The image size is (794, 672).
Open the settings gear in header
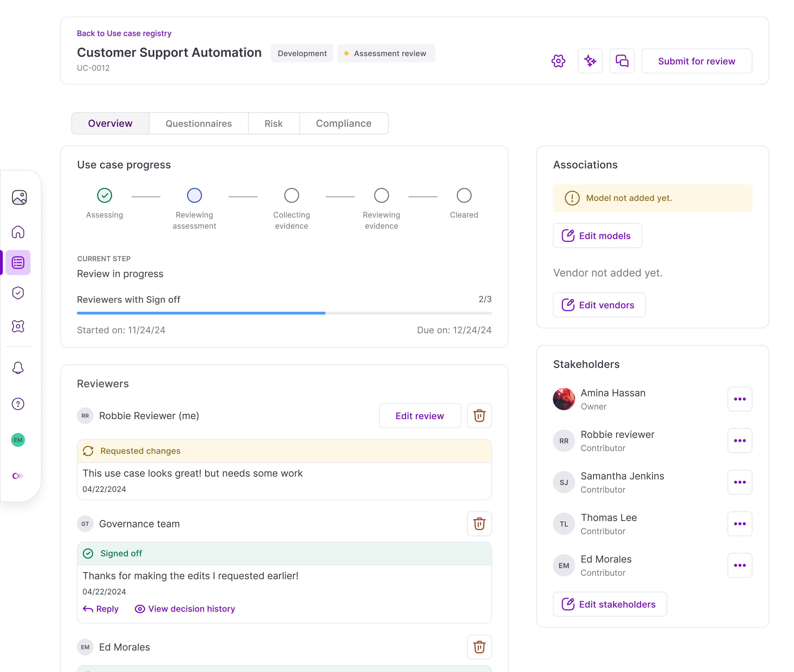point(558,61)
